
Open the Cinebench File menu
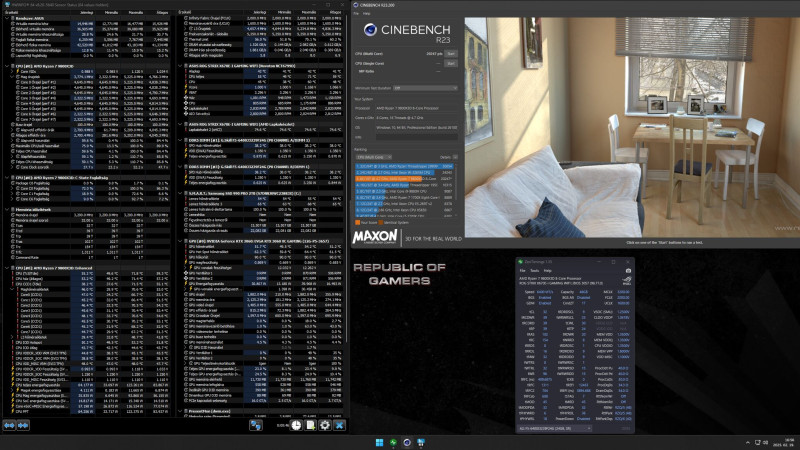tap(356, 13)
